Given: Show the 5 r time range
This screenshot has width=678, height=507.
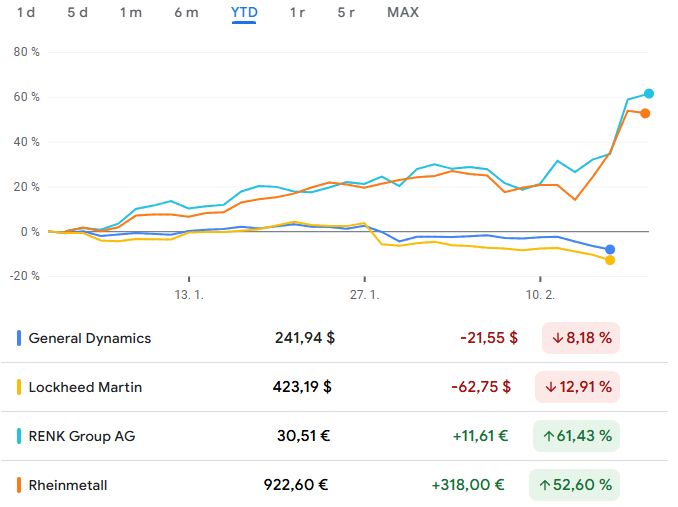Looking at the screenshot, I should pyautogui.click(x=346, y=12).
